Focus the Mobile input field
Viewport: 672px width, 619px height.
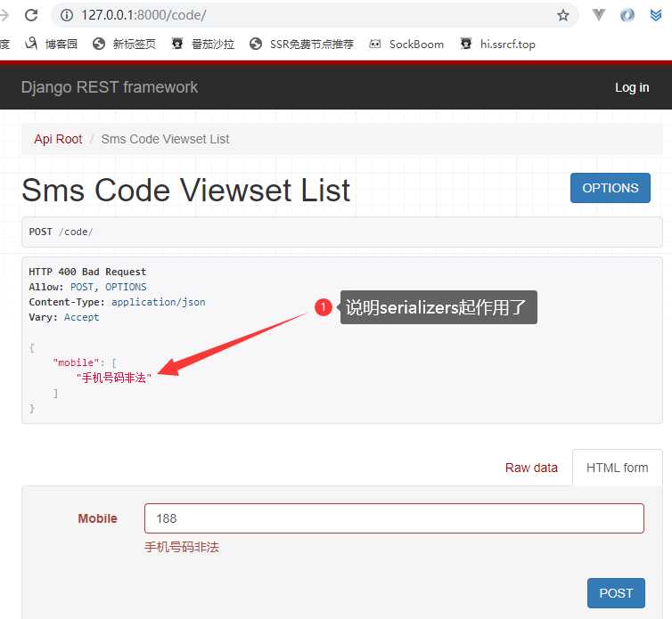click(394, 518)
